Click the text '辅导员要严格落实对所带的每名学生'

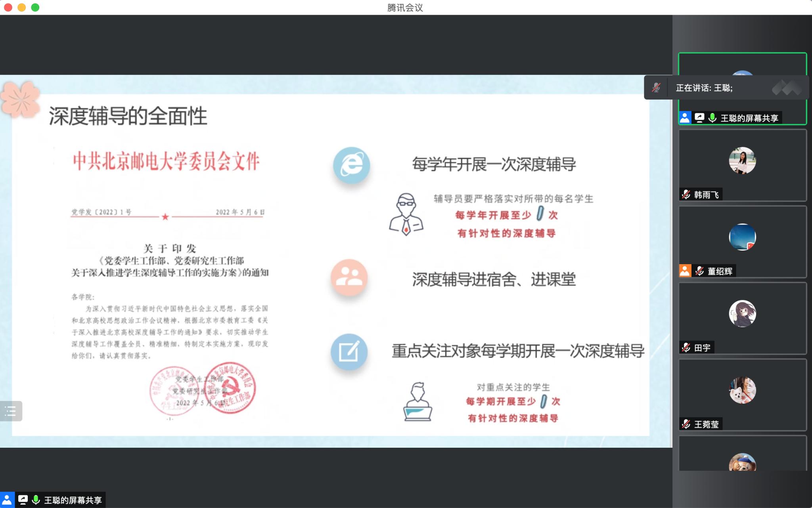(513, 199)
